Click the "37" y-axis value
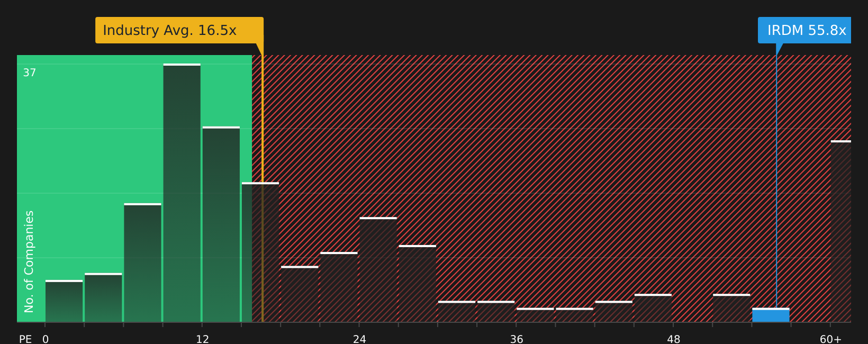 (30, 73)
